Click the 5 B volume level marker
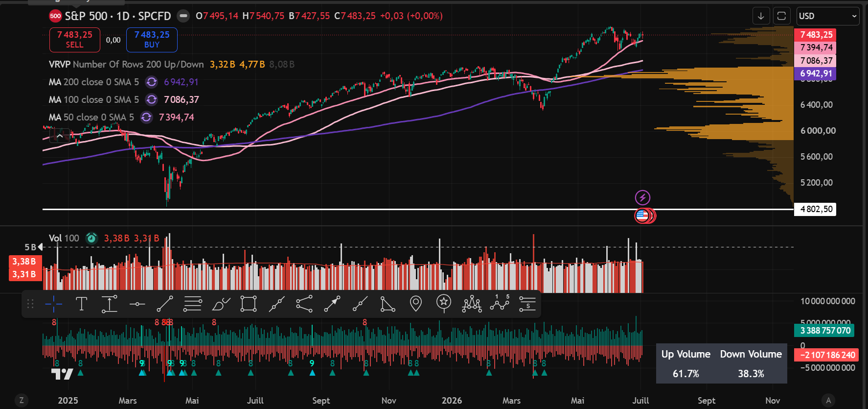Viewport: 868px width, 409px height. (x=34, y=247)
